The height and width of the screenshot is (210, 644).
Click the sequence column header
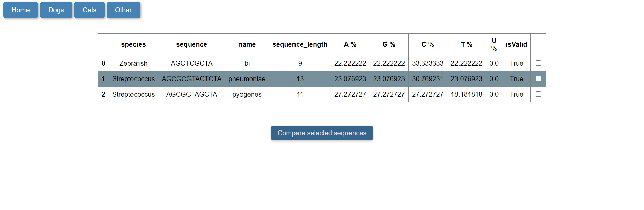(192, 45)
